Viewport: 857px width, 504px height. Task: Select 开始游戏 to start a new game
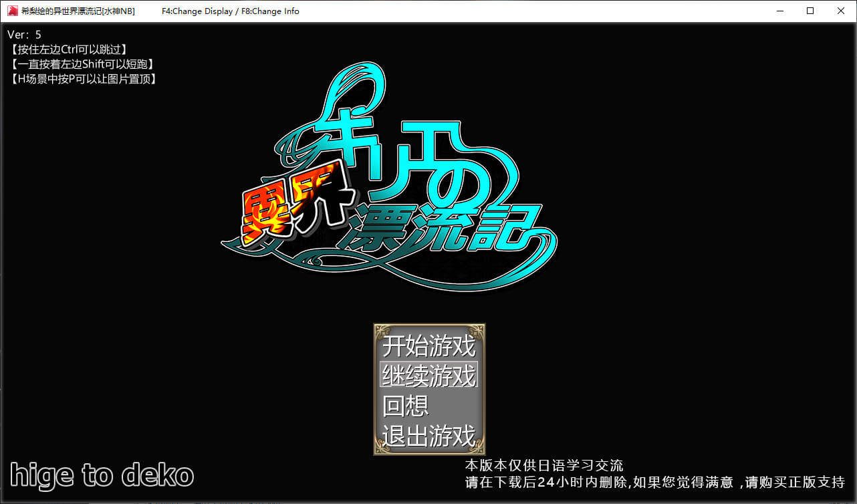pyautogui.click(x=428, y=346)
